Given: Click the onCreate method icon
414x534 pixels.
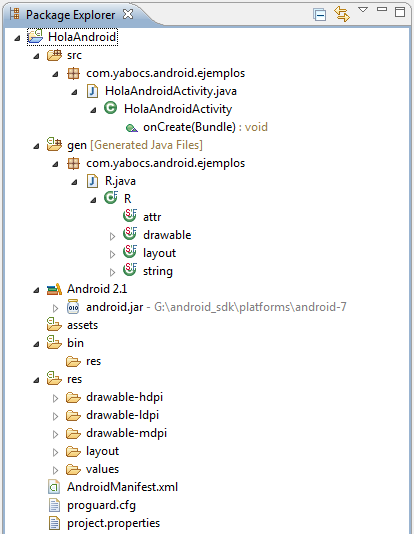Looking at the screenshot, I should (131, 128).
